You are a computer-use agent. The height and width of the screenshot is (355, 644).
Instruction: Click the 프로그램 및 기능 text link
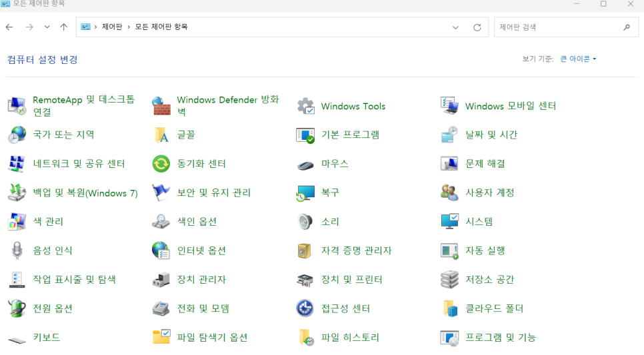point(500,338)
